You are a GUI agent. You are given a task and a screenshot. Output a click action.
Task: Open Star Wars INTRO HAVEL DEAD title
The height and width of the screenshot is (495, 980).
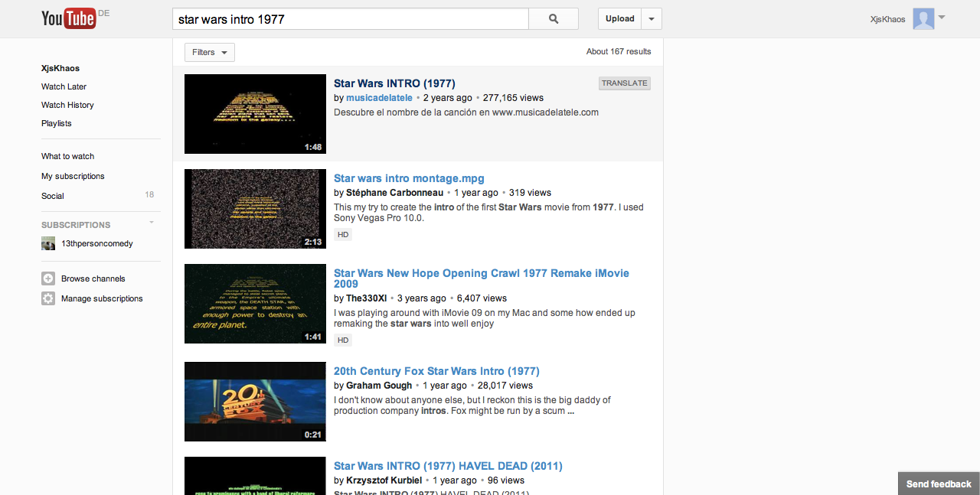point(448,466)
